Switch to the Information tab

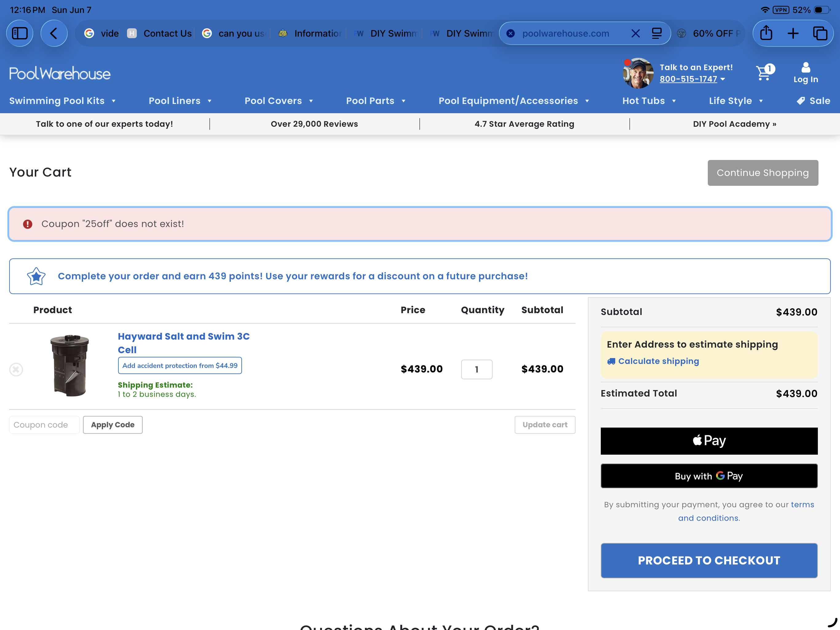310,34
